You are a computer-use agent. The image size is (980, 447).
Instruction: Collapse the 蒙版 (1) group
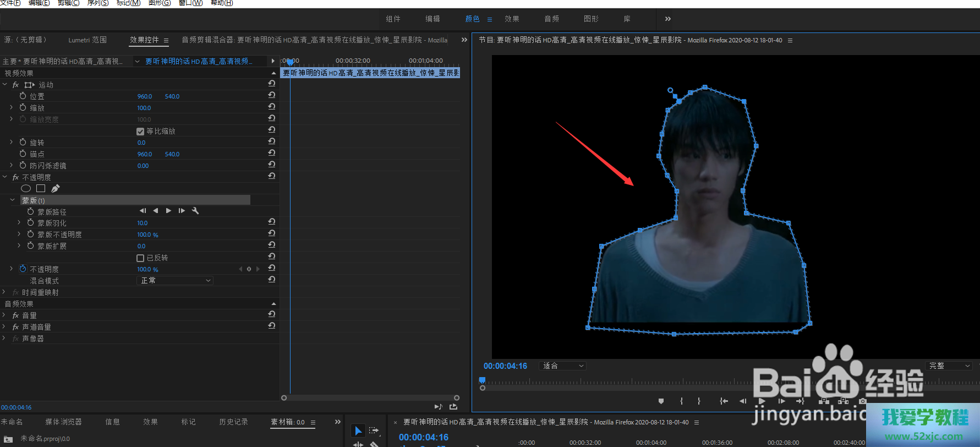tap(13, 200)
